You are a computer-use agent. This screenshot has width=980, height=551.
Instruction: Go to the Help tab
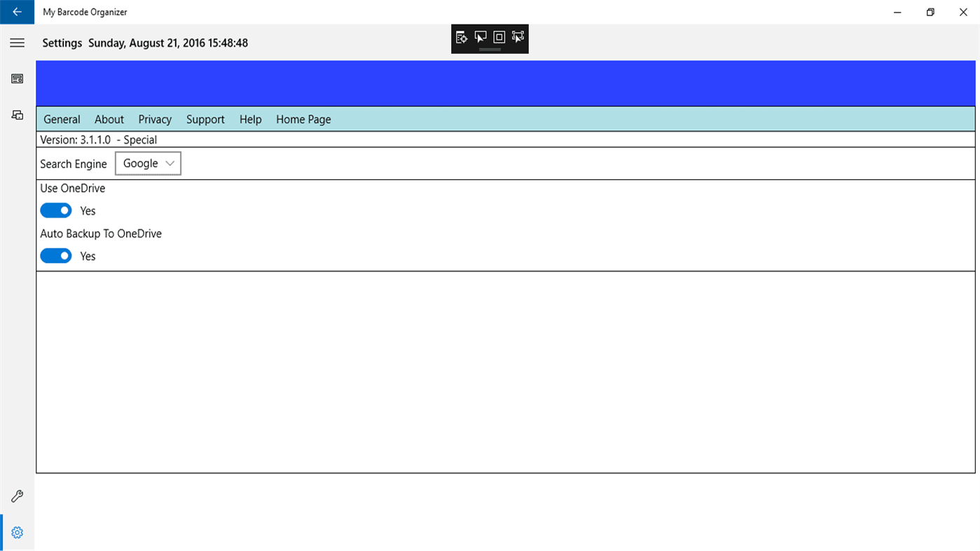[x=250, y=119]
